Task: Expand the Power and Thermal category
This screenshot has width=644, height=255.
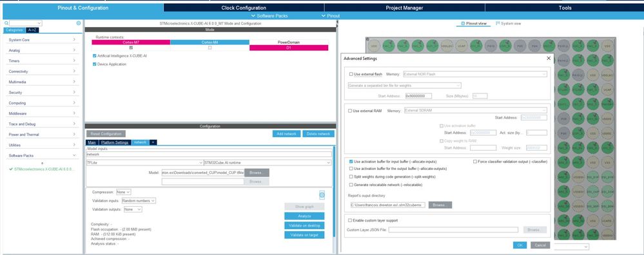Action: coord(42,135)
